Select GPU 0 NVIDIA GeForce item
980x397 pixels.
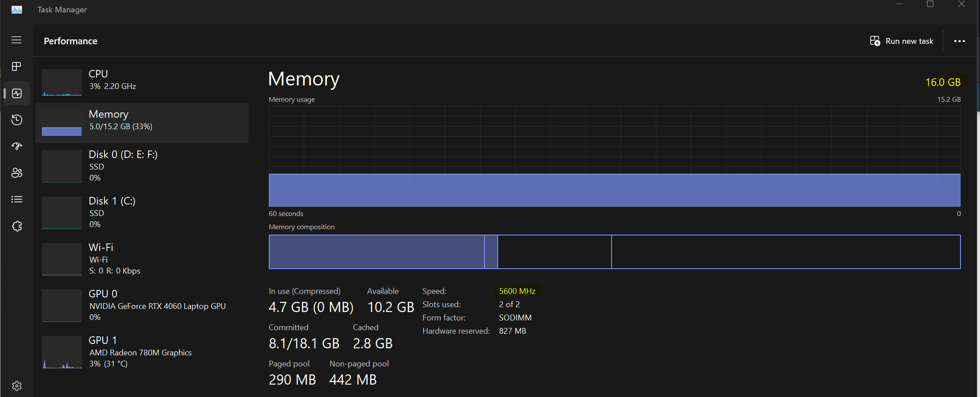coord(142,305)
